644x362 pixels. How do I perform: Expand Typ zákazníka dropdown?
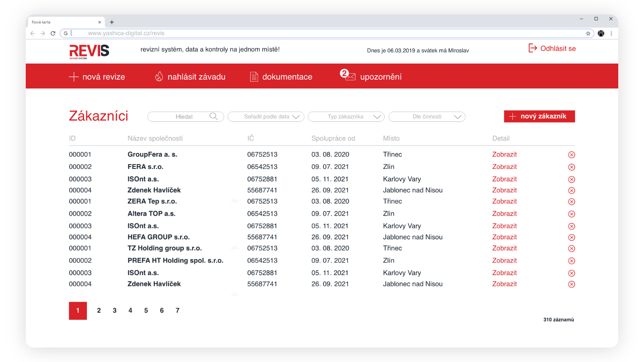[x=346, y=117]
